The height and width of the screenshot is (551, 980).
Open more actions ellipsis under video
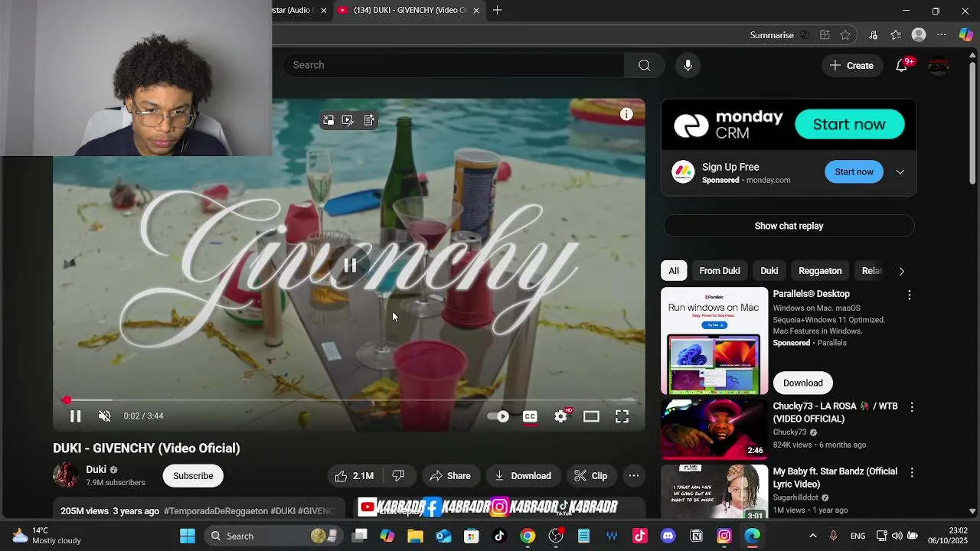(x=634, y=476)
